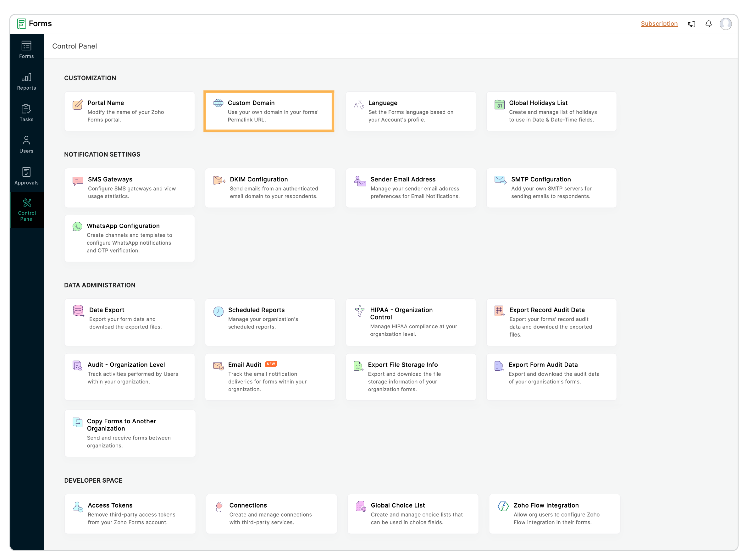747x560 pixels.
Task: Click the Sender Email Address icon
Action: [x=360, y=181]
